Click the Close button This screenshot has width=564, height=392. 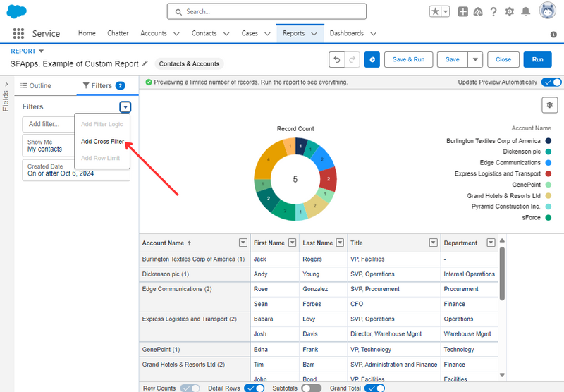[x=503, y=59]
